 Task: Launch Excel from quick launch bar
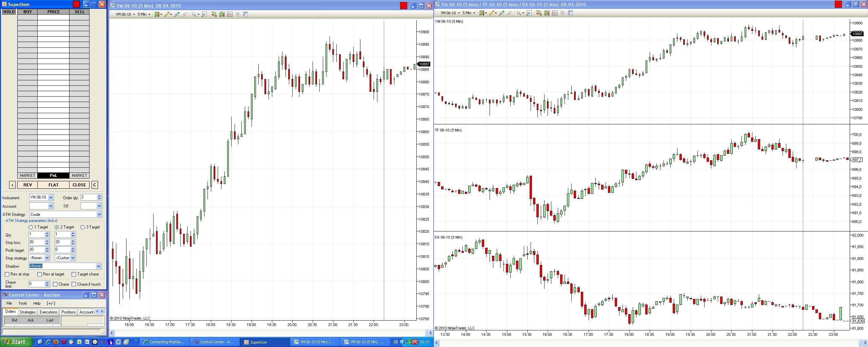79,342
